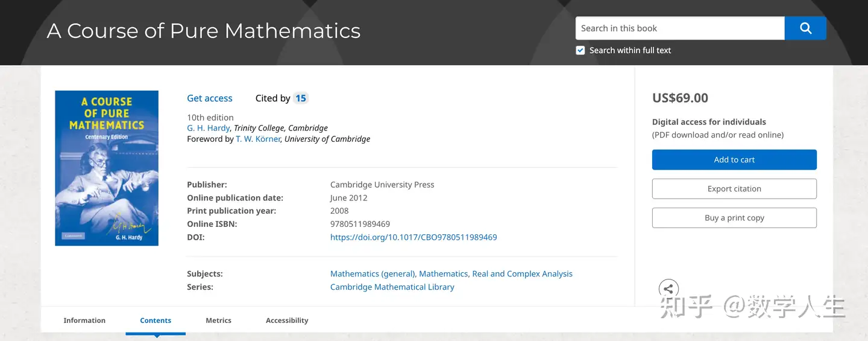This screenshot has height=341, width=868.
Task: Open Cambridge Mathematical Library series link
Action: 392,287
